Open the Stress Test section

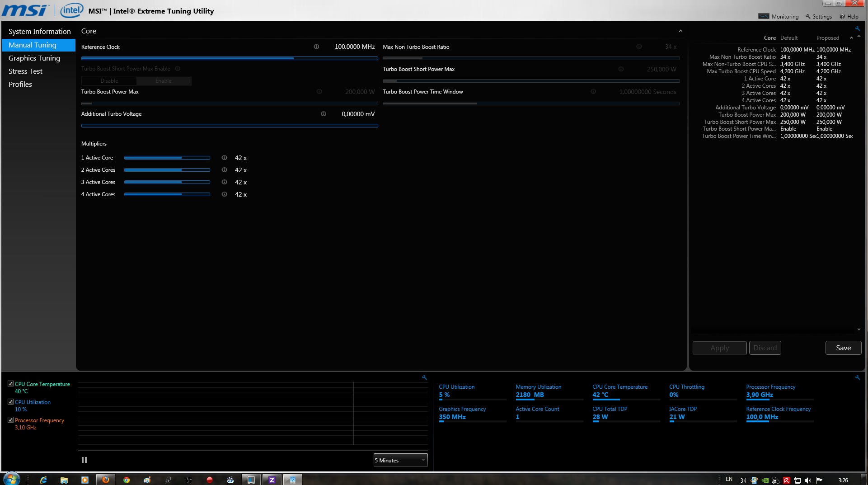25,71
